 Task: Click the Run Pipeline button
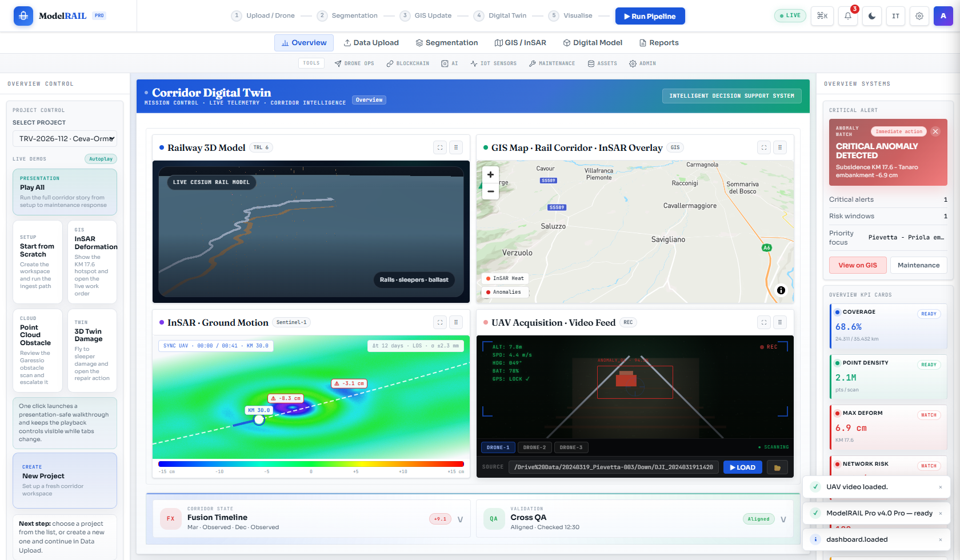pyautogui.click(x=650, y=16)
